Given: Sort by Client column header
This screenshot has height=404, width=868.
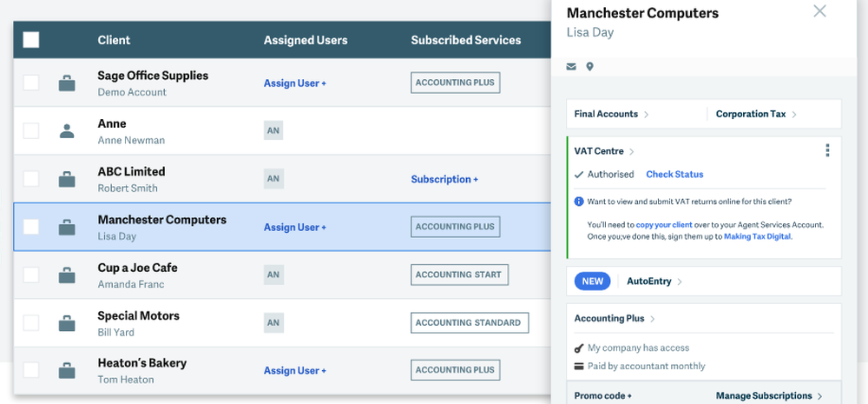Looking at the screenshot, I should tap(114, 40).
